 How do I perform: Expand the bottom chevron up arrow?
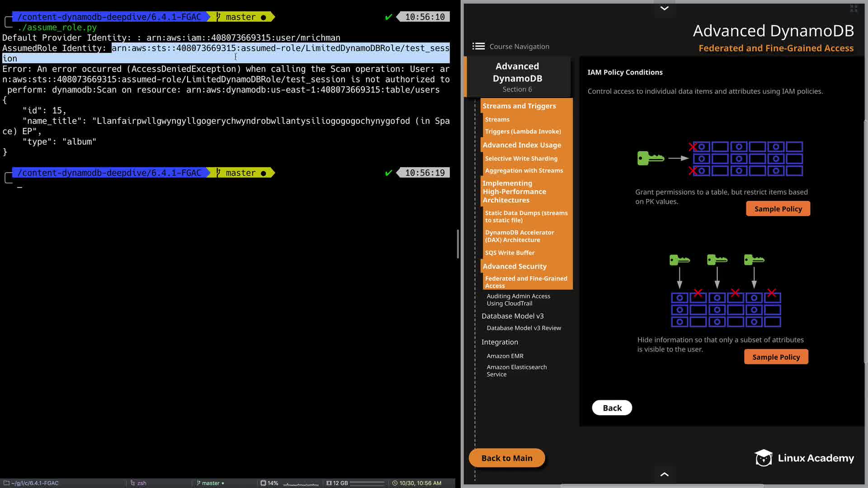pyautogui.click(x=664, y=474)
